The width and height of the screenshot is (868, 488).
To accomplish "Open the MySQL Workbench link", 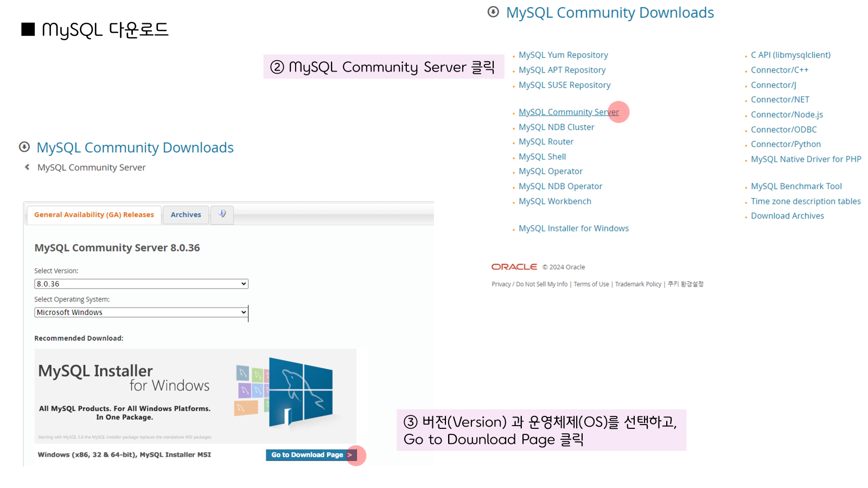I will pos(555,201).
